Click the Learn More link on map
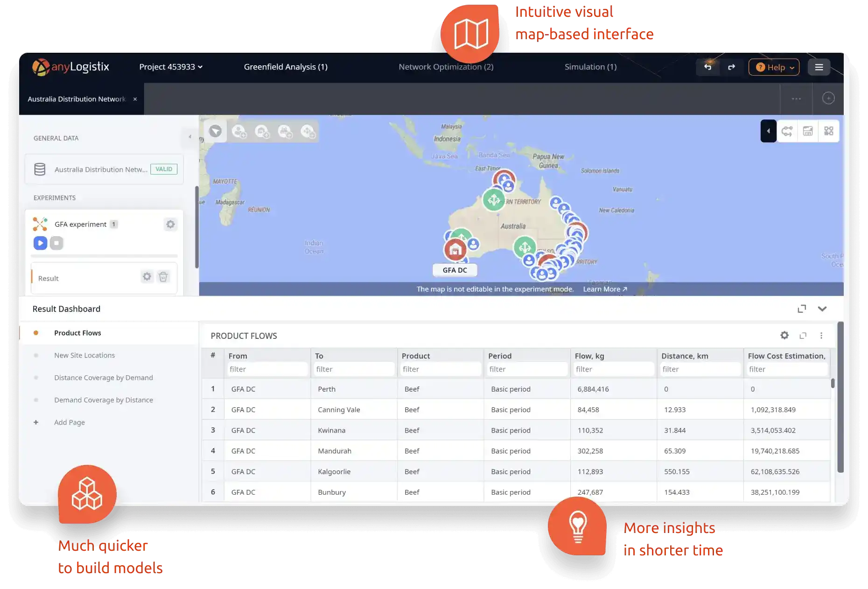868x589 pixels. [605, 289]
